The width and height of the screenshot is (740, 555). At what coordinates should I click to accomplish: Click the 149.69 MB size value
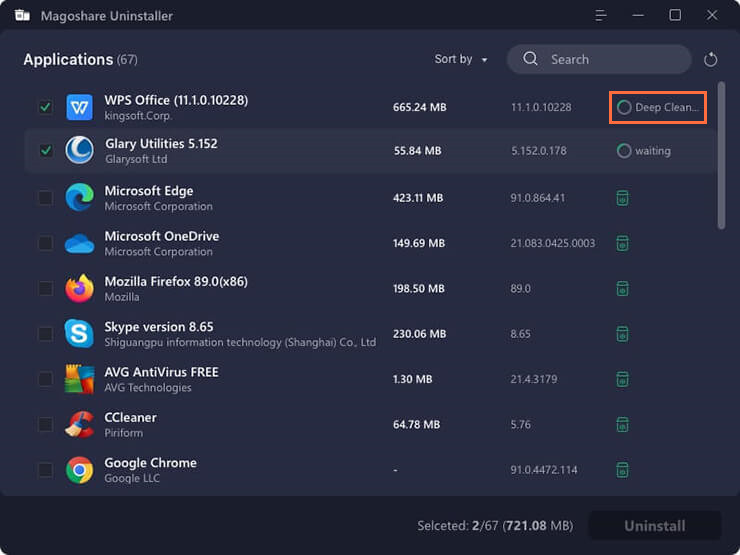(x=419, y=243)
